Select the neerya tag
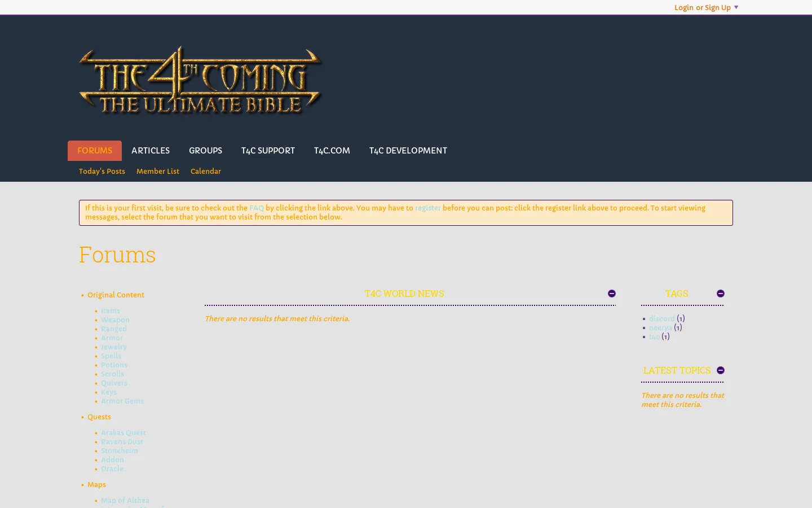This screenshot has height=508, width=812. coord(660,327)
